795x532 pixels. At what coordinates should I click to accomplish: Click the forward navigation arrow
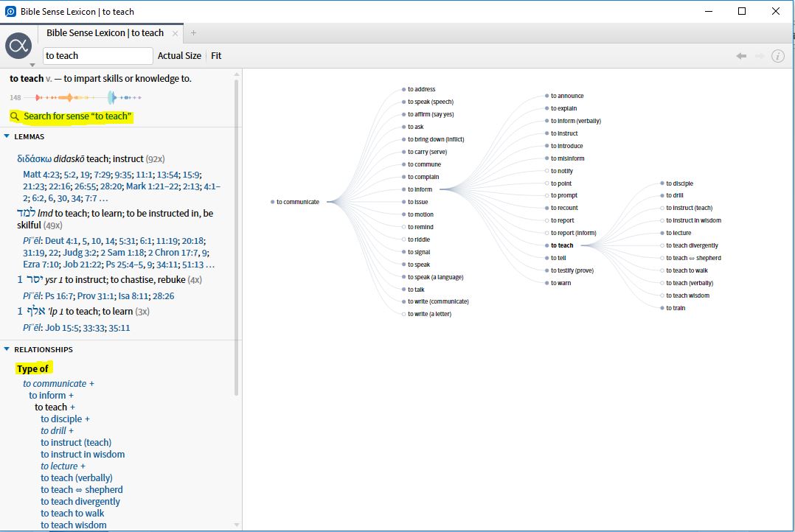coord(760,56)
